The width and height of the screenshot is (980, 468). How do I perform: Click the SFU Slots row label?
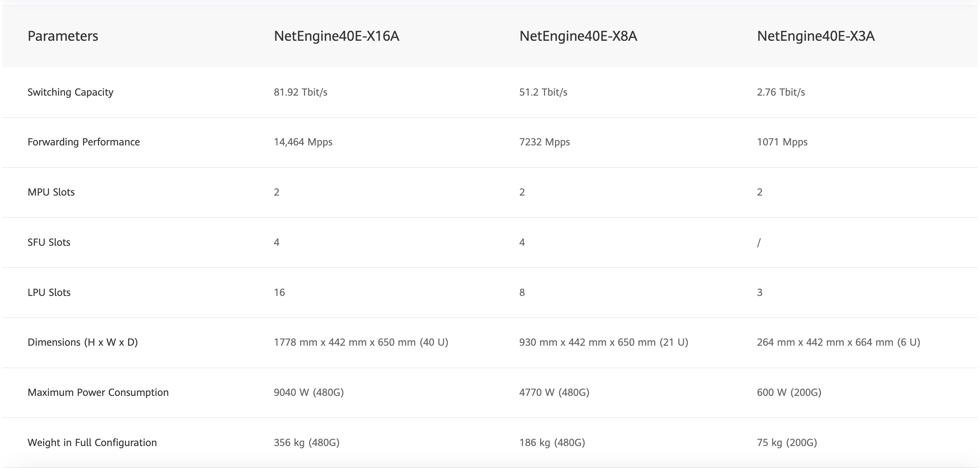coord(49,242)
